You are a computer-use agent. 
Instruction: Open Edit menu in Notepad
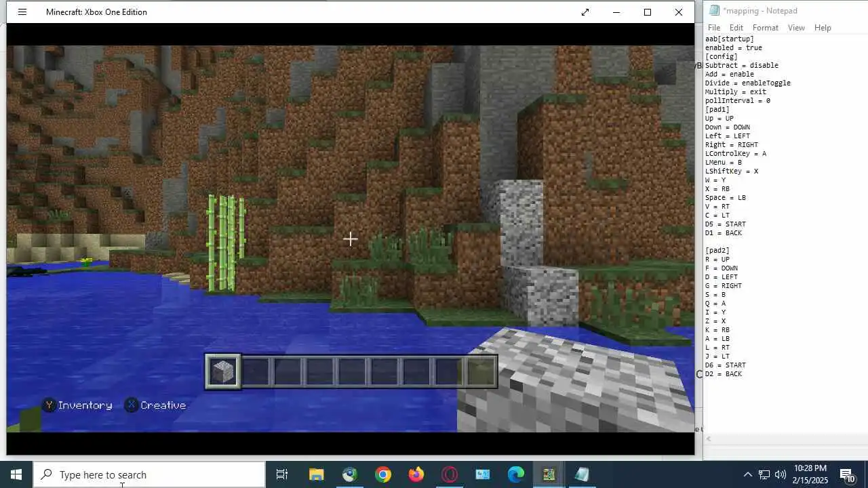point(736,28)
